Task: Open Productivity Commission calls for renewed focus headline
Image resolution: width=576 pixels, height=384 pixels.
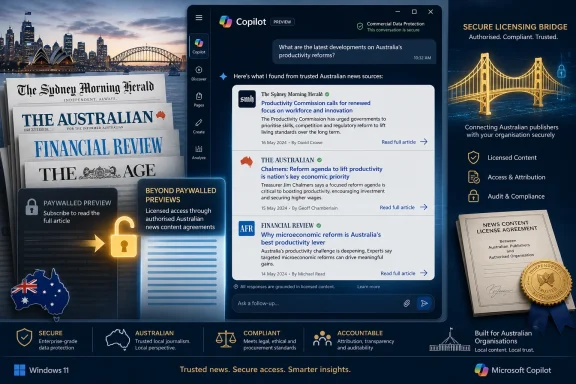Action: coord(316,107)
